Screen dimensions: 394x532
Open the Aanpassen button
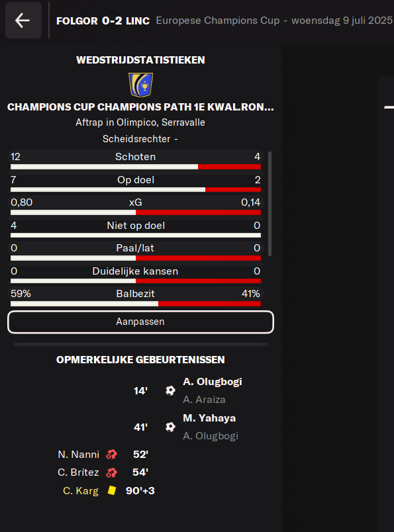pos(140,322)
